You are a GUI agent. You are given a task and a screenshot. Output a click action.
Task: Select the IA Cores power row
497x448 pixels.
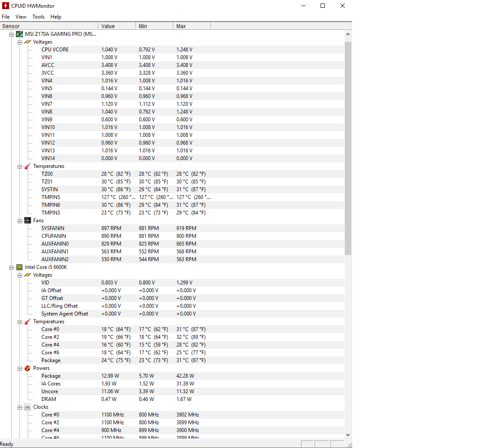pos(192,383)
